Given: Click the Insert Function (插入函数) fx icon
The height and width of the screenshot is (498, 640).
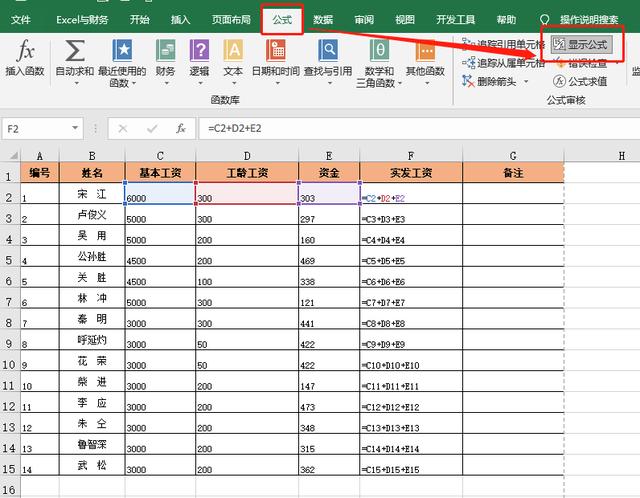Looking at the screenshot, I should point(25,51).
